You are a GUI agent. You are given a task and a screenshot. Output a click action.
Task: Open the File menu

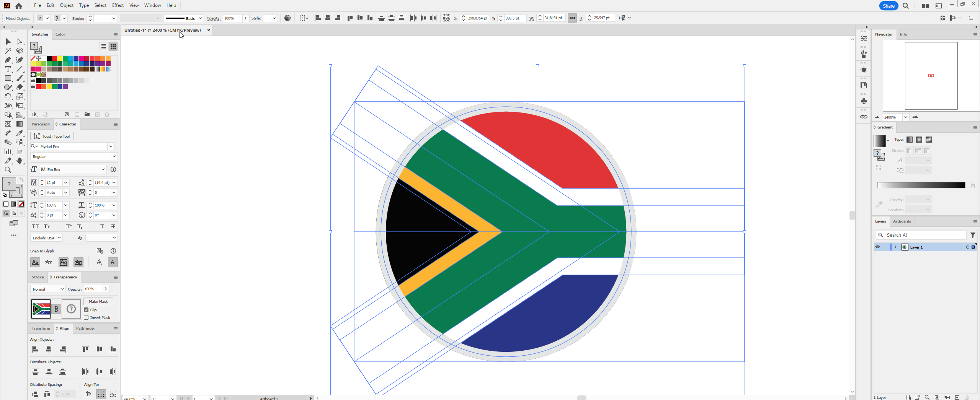[37, 5]
